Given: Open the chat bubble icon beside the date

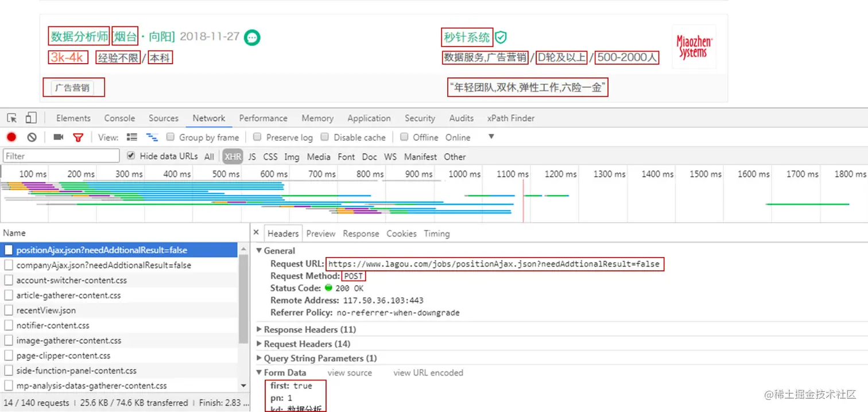Looking at the screenshot, I should 252,37.
